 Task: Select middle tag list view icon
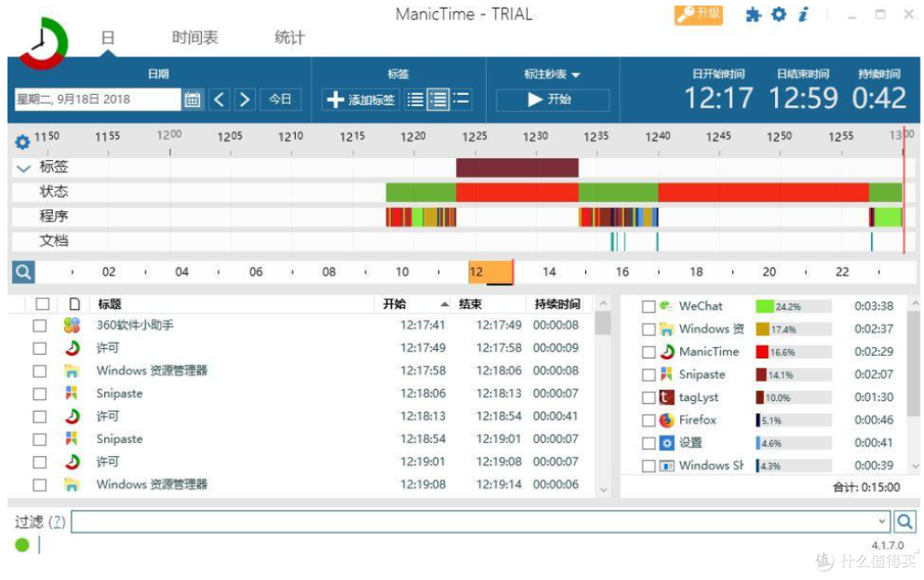438,99
